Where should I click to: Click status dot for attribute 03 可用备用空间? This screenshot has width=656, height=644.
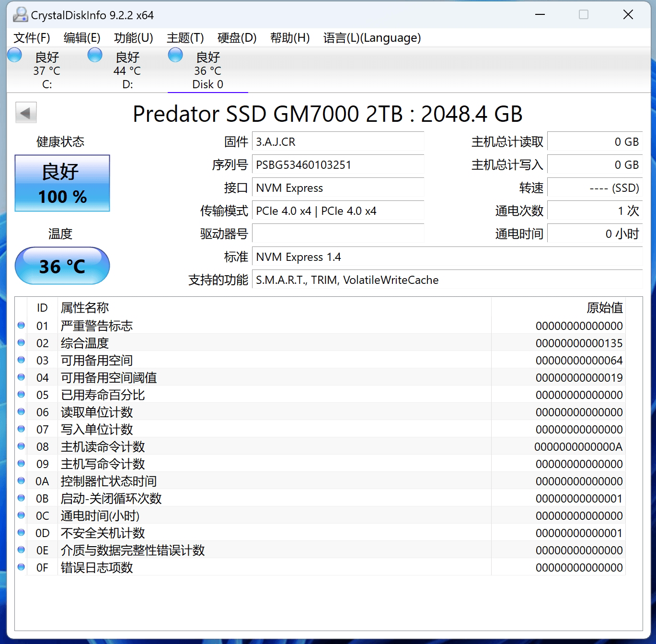pos(21,360)
